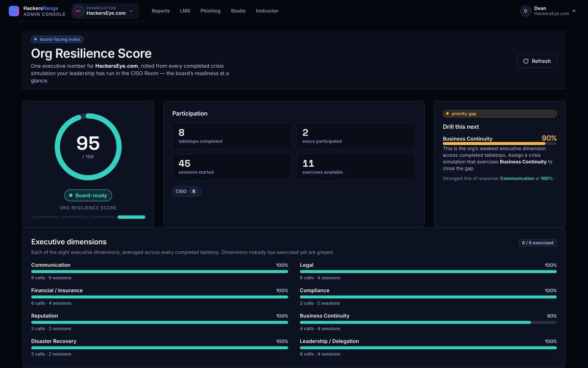Click the Participation heading
The height and width of the screenshot is (368, 588).
pyautogui.click(x=190, y=113)
